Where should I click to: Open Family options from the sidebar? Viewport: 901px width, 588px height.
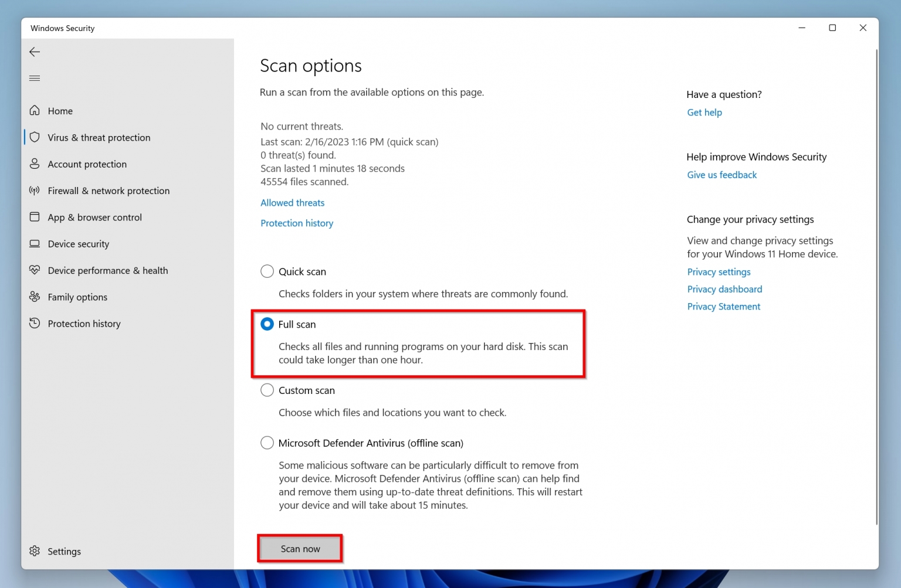[x=77, y=297]
